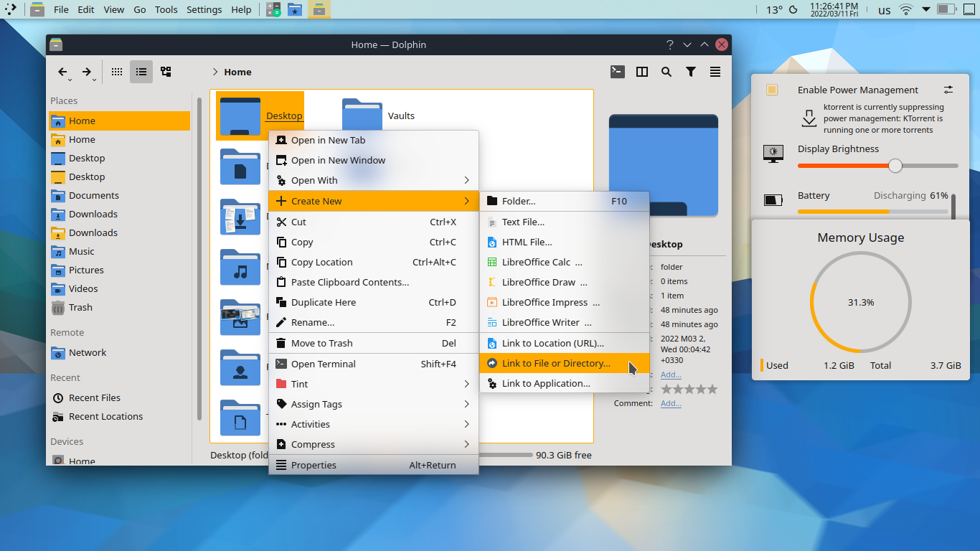Open Dolphin hamburger menu
Screen dimensions: 980x551
[715, 72]
